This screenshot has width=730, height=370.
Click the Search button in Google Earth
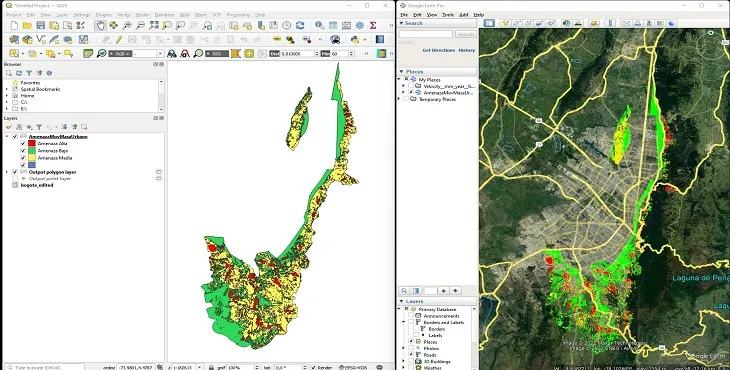(x=466, y=34)
